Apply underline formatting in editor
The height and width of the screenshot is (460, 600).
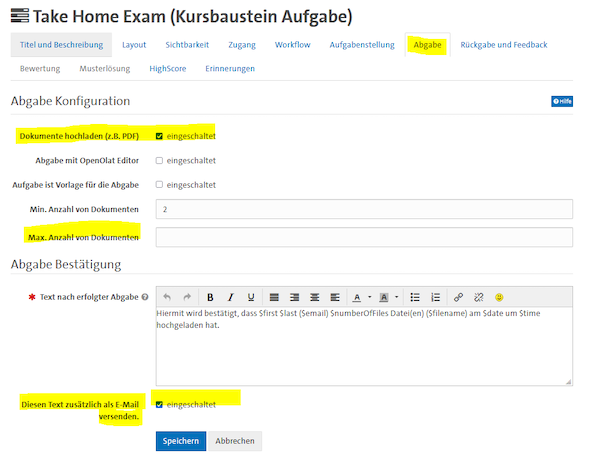(250, 297)
